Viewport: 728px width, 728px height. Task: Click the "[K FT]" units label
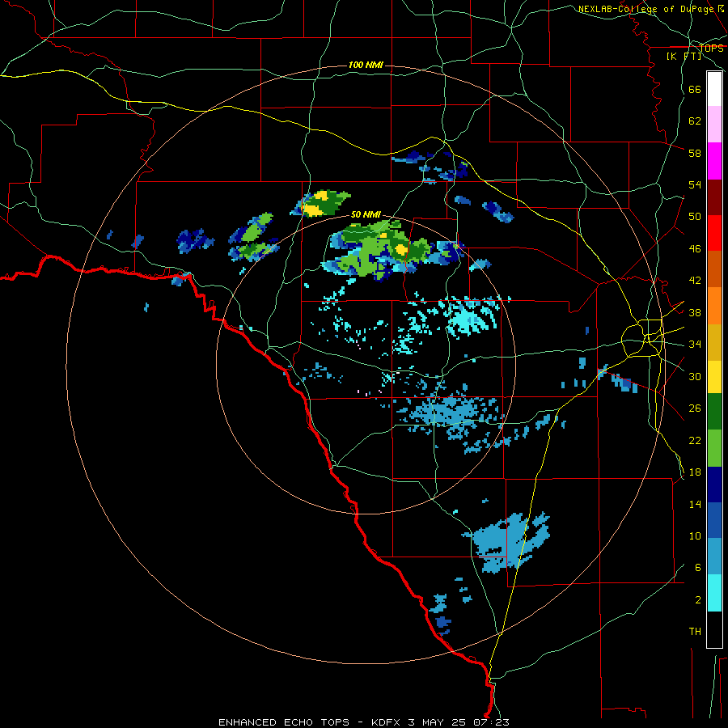pyautogui.click(x=684, y=56)
